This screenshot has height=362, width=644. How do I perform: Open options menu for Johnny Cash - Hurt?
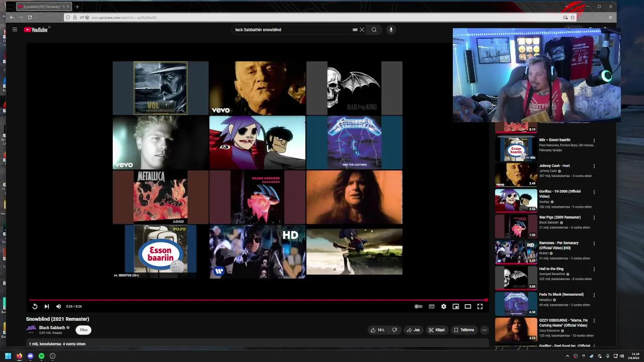(x=594, y=166)
